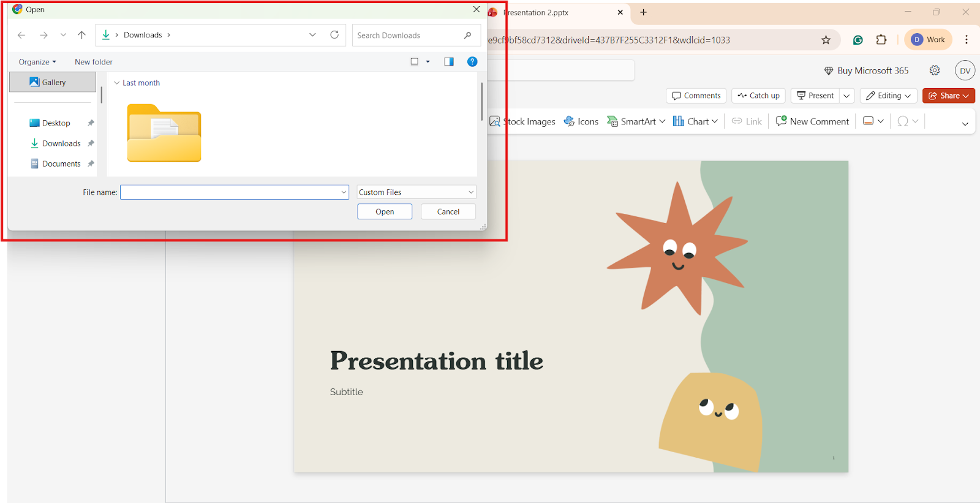This screenshot has height=503, width=980.
Task: Open the Share dropdown
Action: (949, 96)
